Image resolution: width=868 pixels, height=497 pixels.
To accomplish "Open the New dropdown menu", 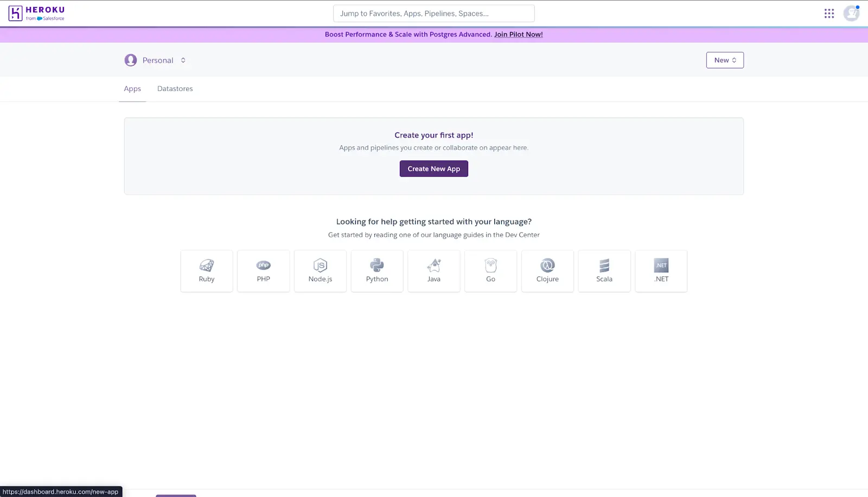I will [725, 60].
